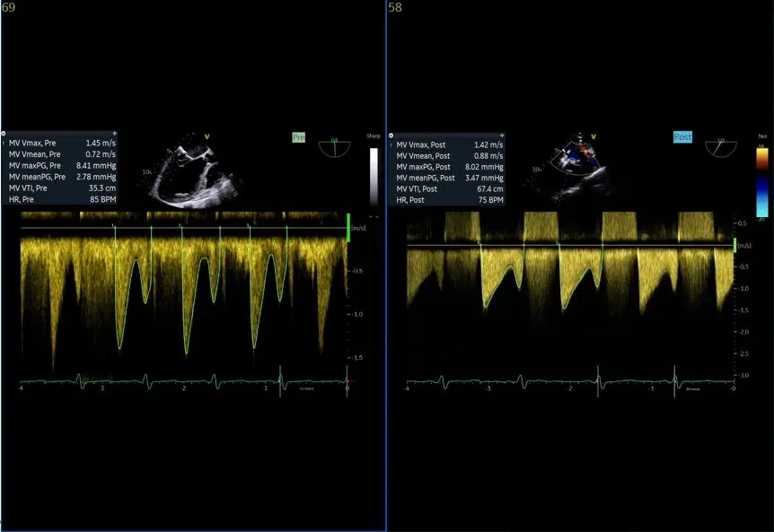
Task: Click the green baseline marker on Pre Doppler
Action: [x=348, y=227]
